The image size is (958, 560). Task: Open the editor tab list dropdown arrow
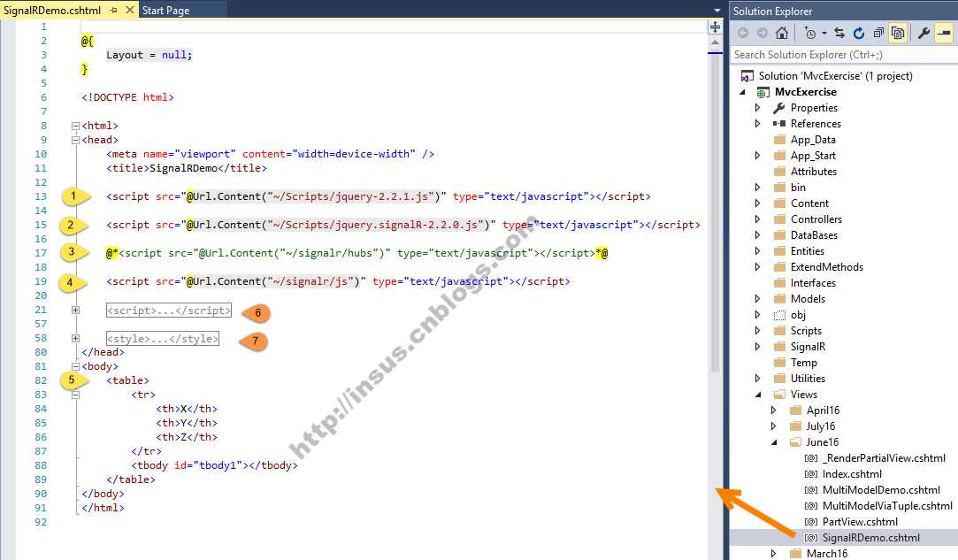click(717, 11)
